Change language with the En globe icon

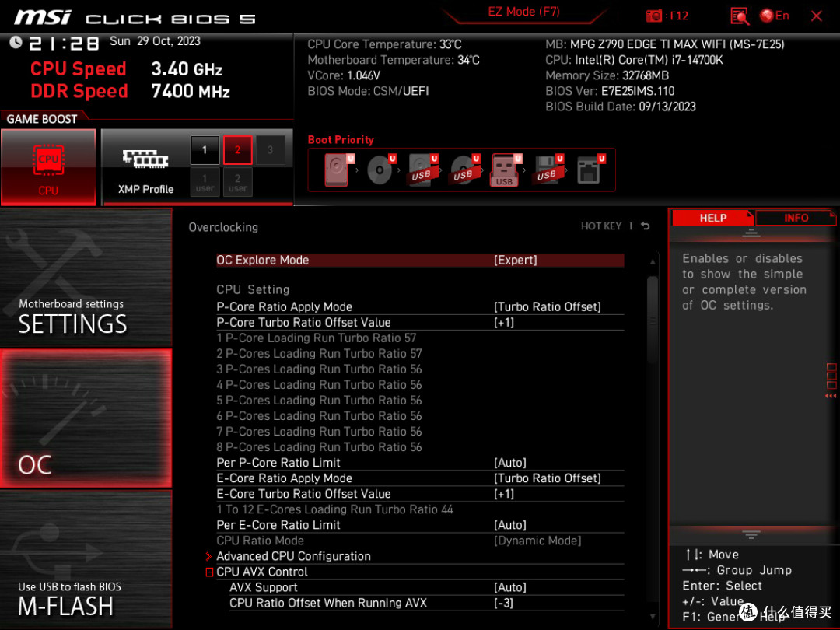pyautogui.click(x=775, y=16)
